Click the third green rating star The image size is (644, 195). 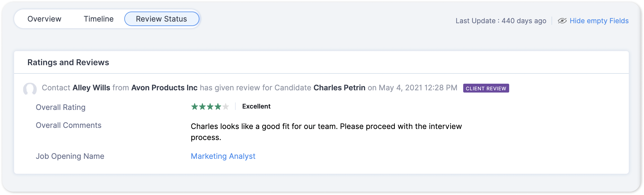click(210, 107)
